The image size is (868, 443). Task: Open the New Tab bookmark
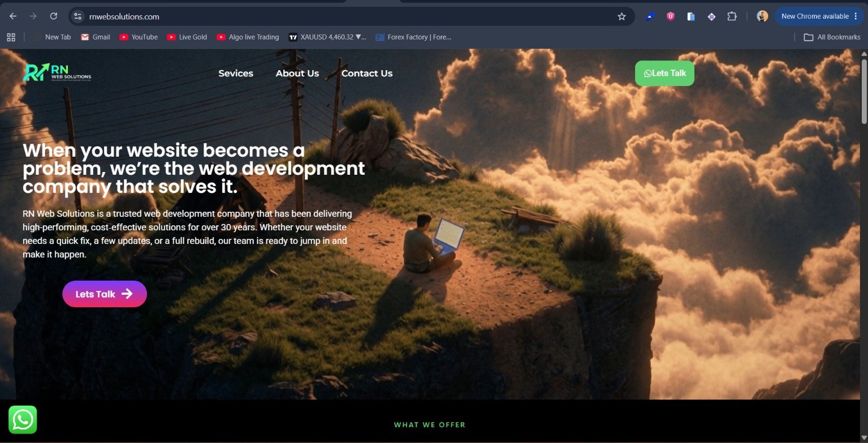coord(52,37)
